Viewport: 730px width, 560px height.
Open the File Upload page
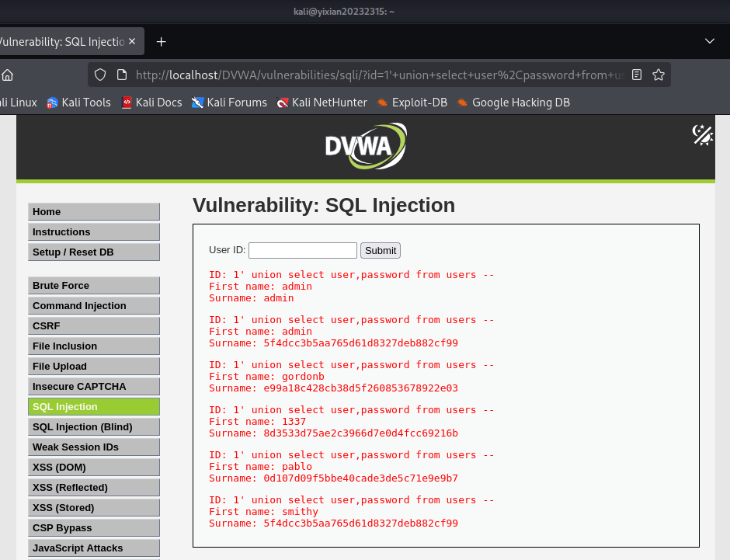pyautogui.click(x=93, y=367)
